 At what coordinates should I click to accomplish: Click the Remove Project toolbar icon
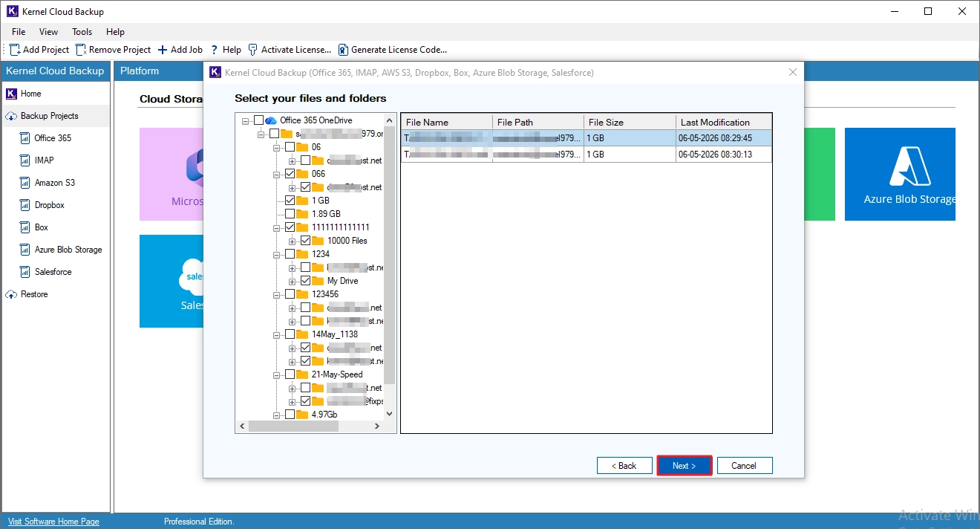(x=81, y=50)
